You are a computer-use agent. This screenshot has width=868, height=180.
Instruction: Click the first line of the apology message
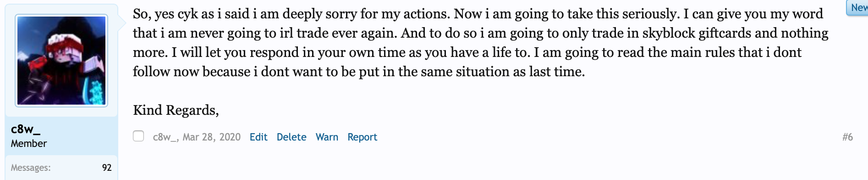(478, 14)
